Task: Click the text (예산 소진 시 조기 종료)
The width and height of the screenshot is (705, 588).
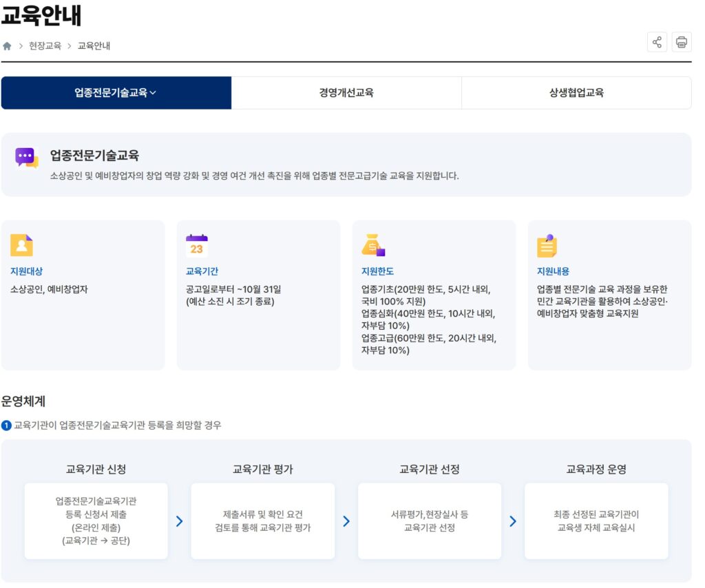Action: 230,301
